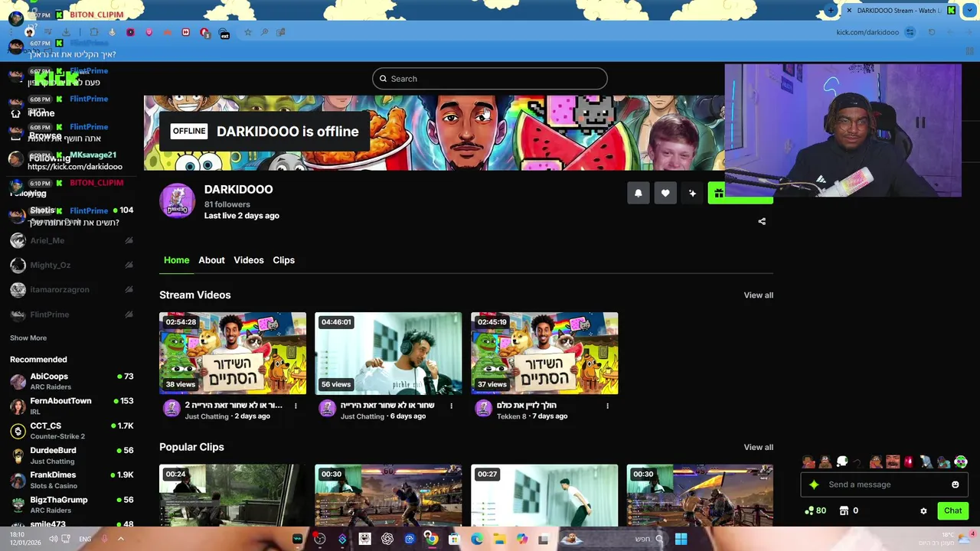The height and width of the screenshot is (551, 980).
Task: Click the sparkle icon beside the heart
Action: click(692, 194)
